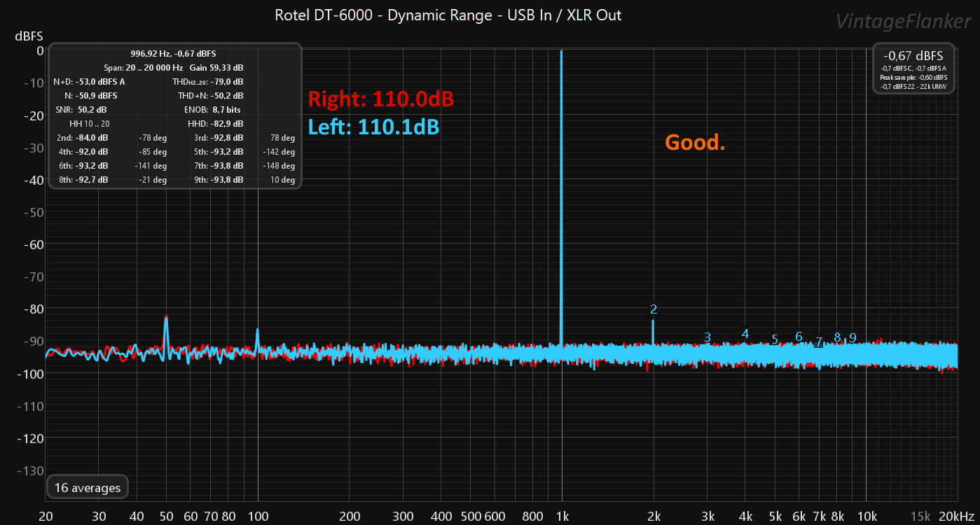Click harmonic marker 9 on the trace

853,337
